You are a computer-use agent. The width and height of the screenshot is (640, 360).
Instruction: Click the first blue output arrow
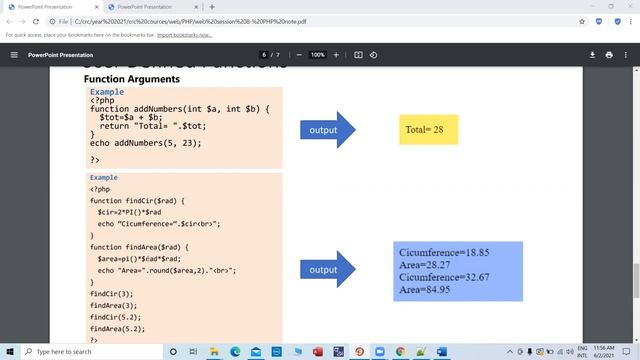[328, 130]
